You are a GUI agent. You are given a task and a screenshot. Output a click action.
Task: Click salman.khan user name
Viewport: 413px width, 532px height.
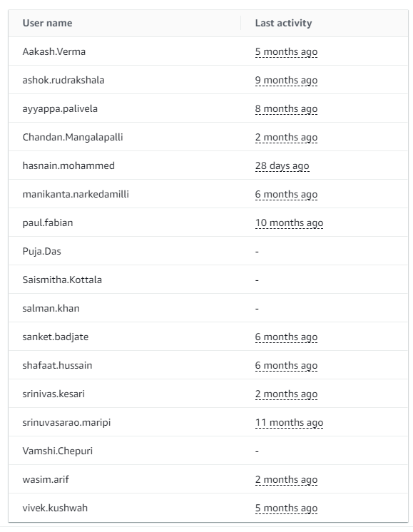[x=51, y=308]
